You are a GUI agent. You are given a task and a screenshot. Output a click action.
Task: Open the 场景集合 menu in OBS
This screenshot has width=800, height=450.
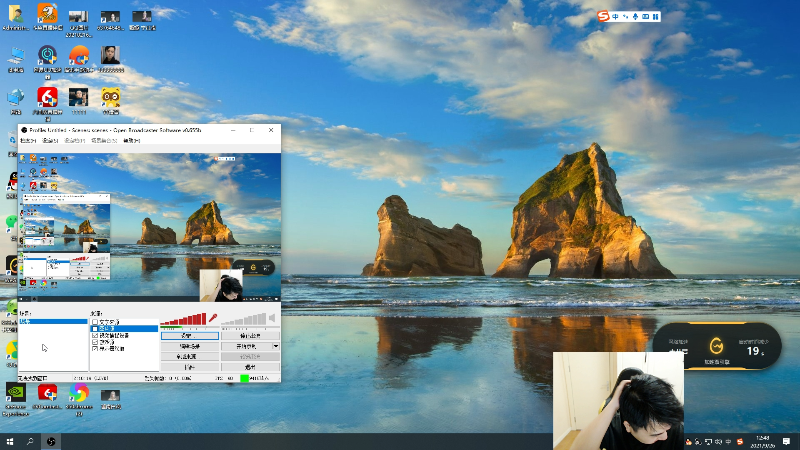(x=104, y=140)
